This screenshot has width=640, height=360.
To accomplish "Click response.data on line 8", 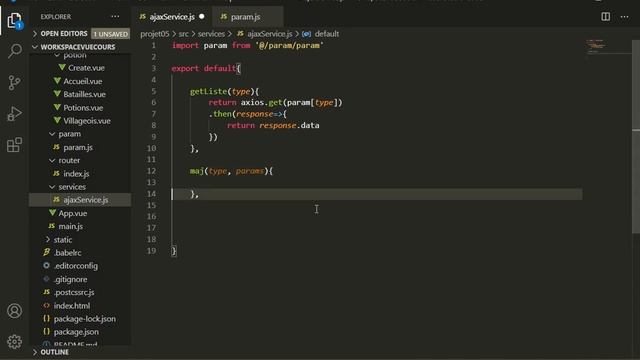I will tap(289, 125).
